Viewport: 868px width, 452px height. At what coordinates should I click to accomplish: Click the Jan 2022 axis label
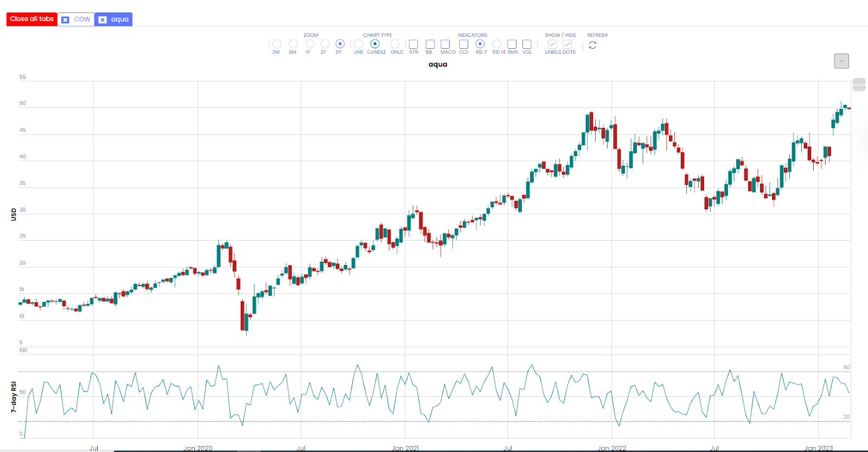click(x=612, y=448)
